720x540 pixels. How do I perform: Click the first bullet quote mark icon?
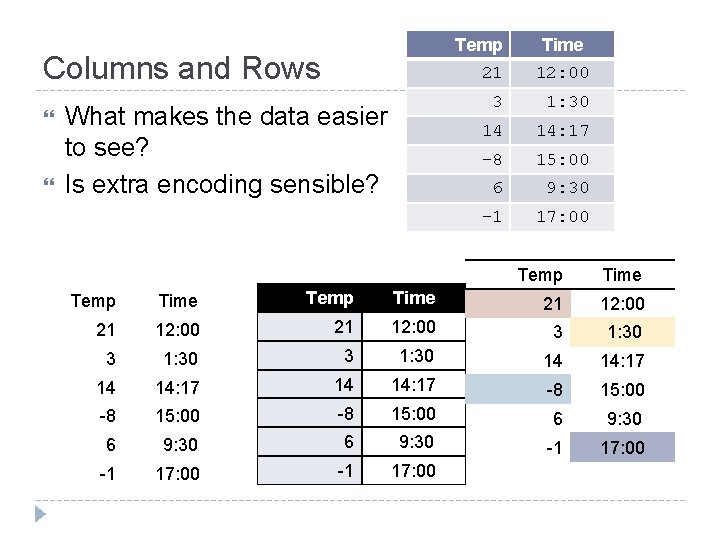click(x=49, y=114)
